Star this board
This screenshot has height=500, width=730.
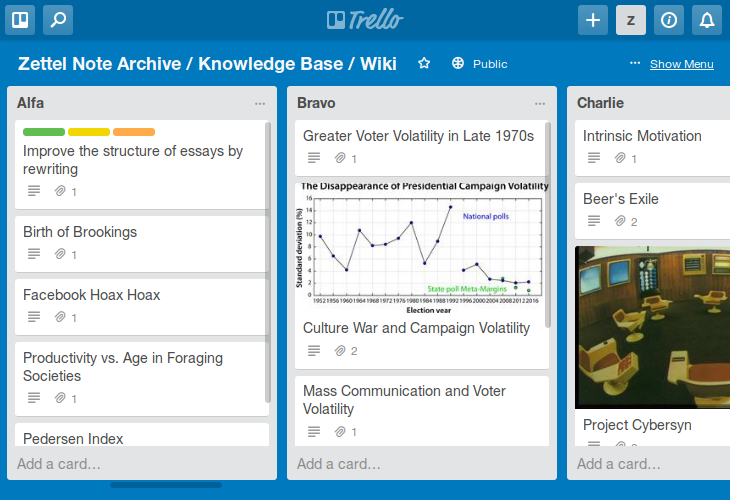424,63
